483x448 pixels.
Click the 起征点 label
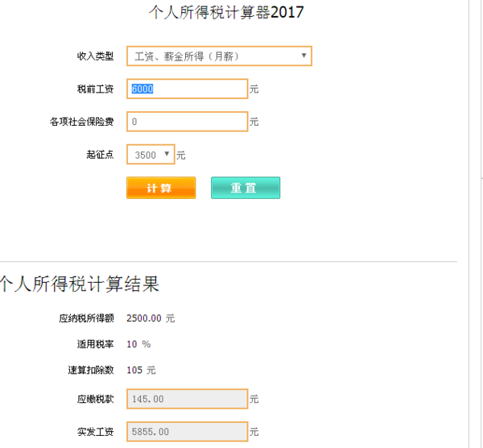pyautogui.click(x=100, y=154)
